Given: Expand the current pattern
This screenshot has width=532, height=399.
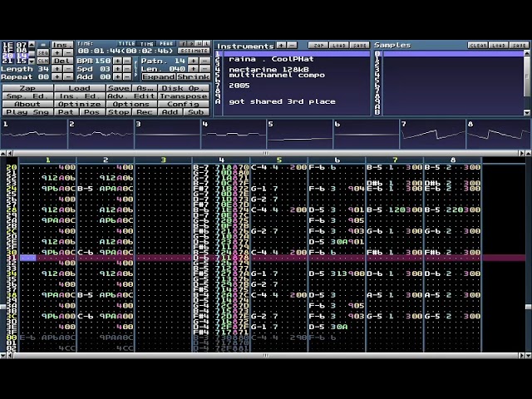Looking at the screenshot, I should pyautogui.click(x=159, y=77).
